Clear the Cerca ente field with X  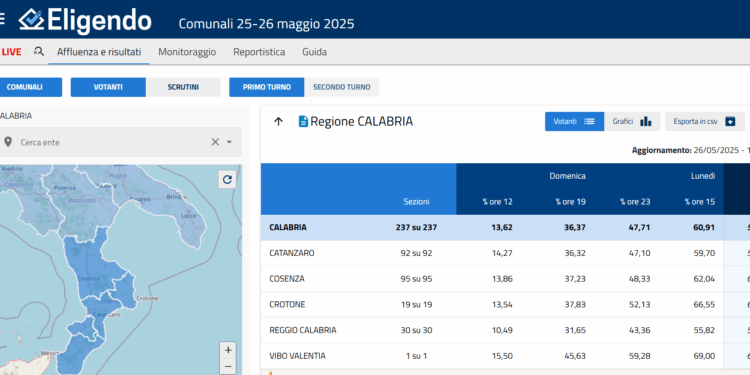[x=215, y=142]
